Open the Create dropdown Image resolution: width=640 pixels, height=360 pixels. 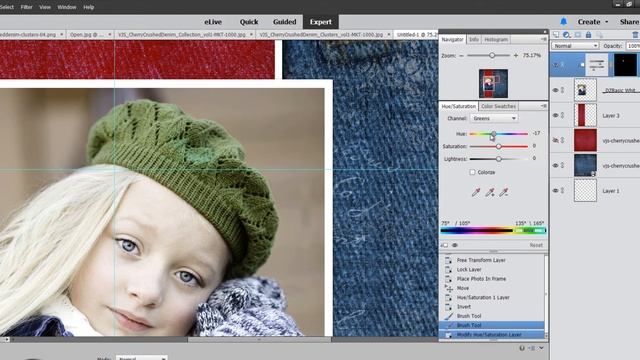[x=593, y=22]
